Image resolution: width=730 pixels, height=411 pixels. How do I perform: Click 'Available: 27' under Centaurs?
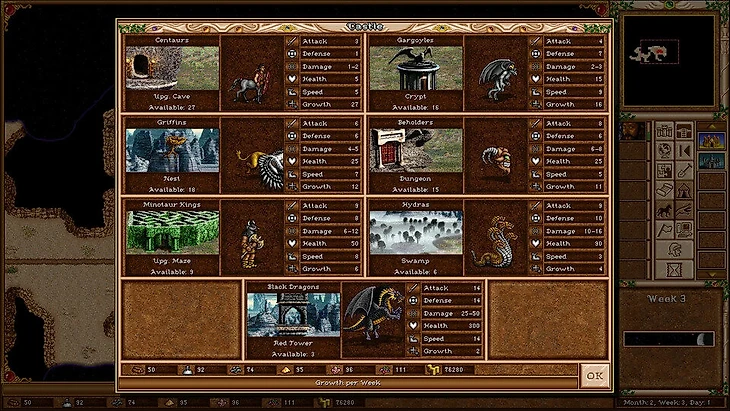tap(172, 108)
